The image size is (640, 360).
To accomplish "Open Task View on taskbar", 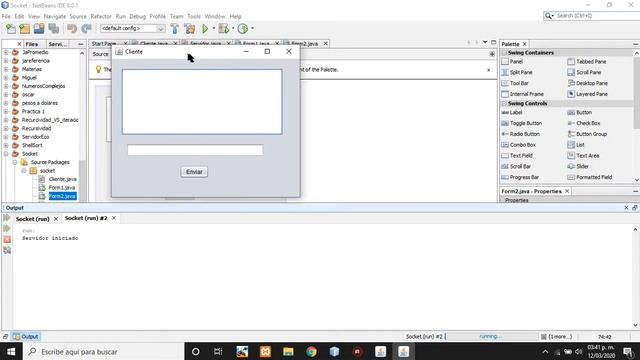I will click(218, 351).
